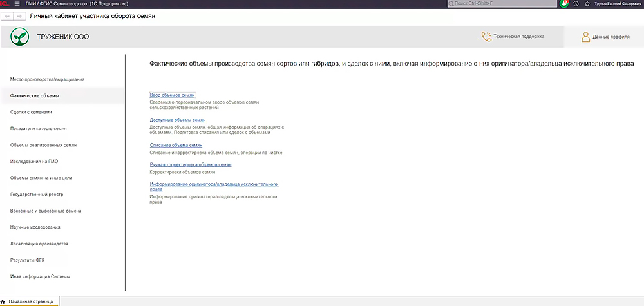Viewport: 644px width, 306px height.
Task: Open the Доступные объемы семян link
Action: coord(177,120)
